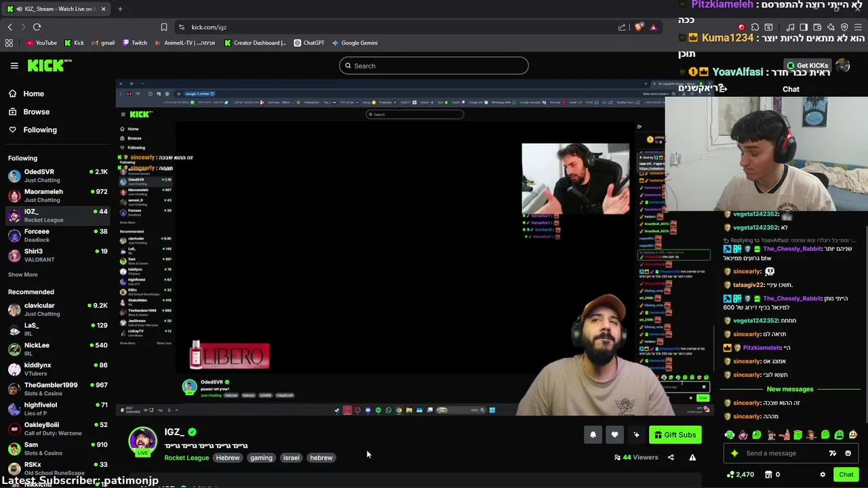This screenshot has height=488, width=868.
Task: Toggle the follow heart button
Action: pyautogui.click(x=614, y=434)
